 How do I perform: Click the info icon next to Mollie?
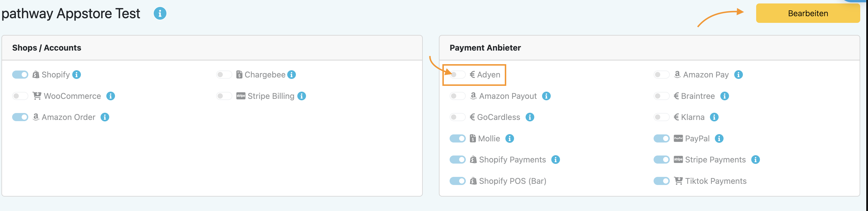coord(509,138)
